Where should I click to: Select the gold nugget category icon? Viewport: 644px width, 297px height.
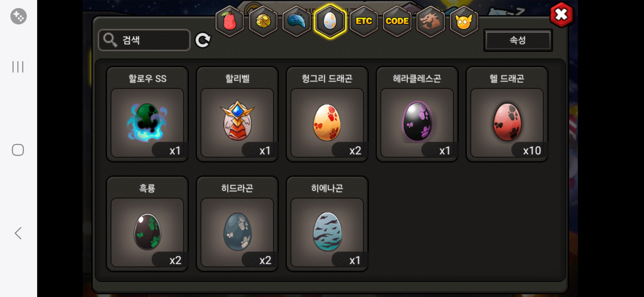[x=263, y=21]
